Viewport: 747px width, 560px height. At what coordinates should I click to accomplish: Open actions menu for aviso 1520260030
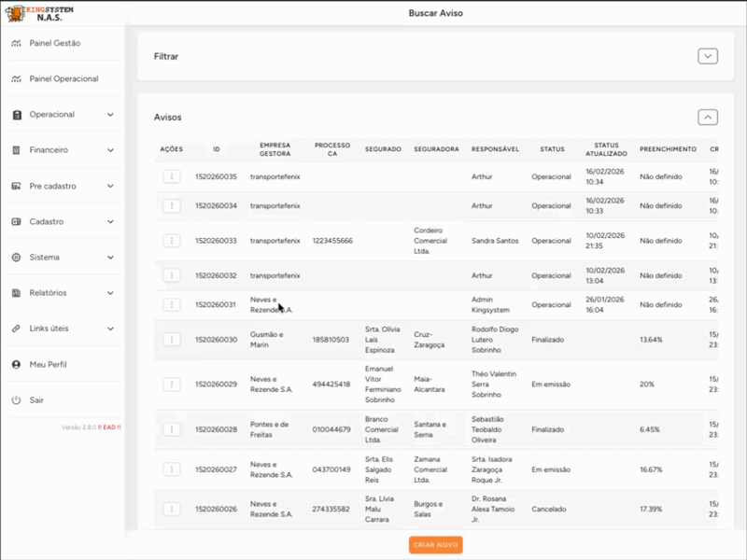[x=172, y=340]
